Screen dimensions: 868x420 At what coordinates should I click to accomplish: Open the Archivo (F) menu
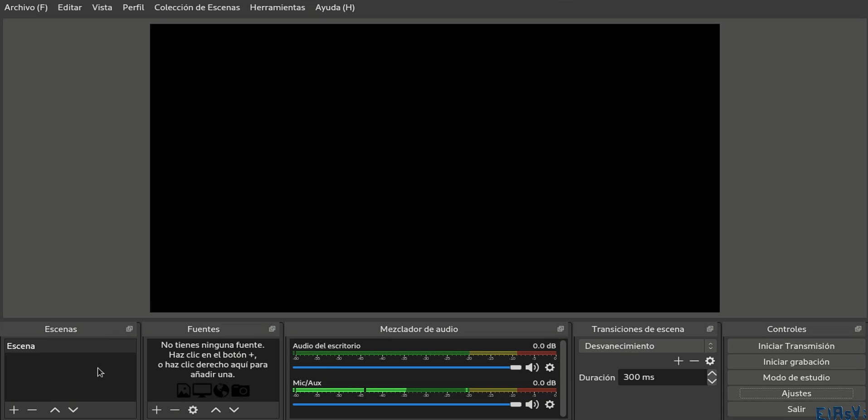[26, 8]
